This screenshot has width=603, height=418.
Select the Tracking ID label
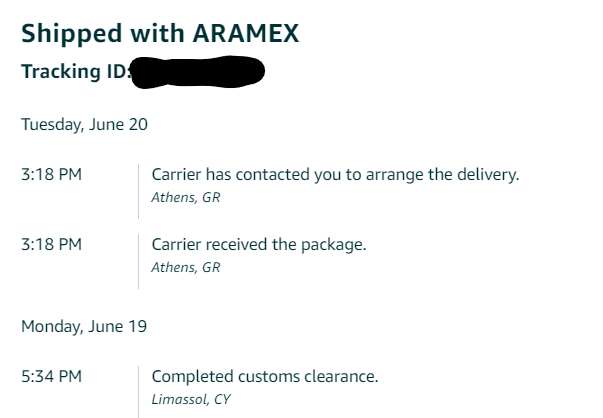coord(77,71)
